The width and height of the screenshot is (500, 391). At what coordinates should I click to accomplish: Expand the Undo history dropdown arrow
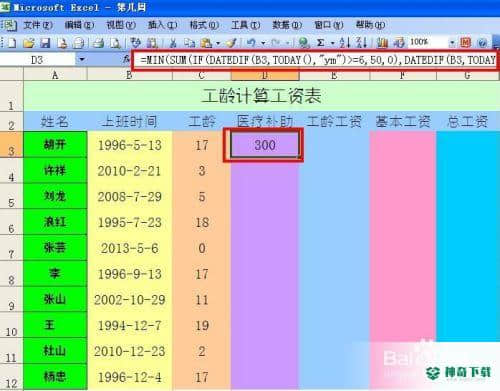(263, 43)
